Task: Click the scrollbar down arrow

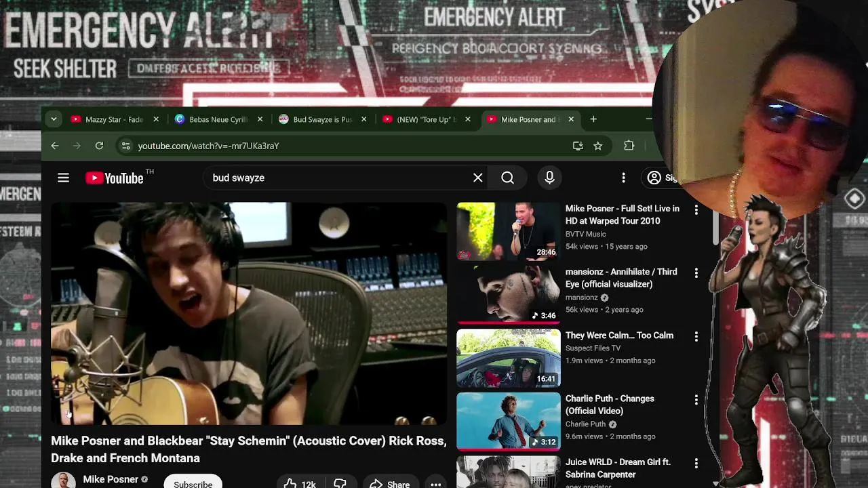Action: tap(716, 483)
